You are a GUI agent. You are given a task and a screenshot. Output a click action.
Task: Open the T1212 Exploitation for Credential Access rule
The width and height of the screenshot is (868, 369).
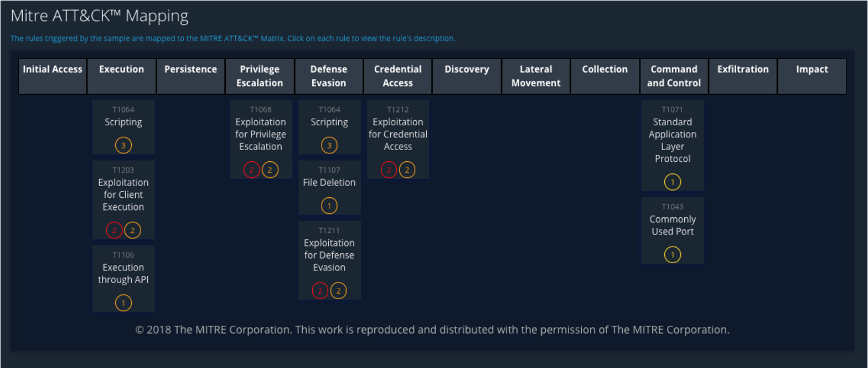(x=398, y=134)
